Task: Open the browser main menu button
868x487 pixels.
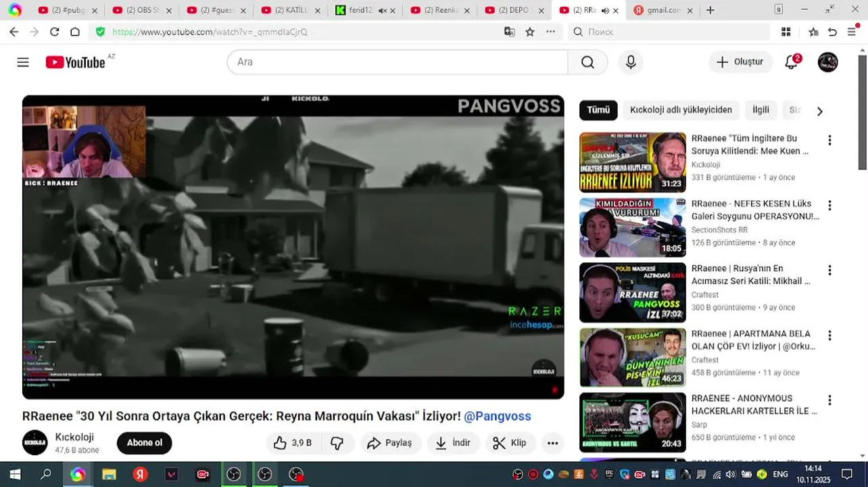Action: (x=852, y=32)
